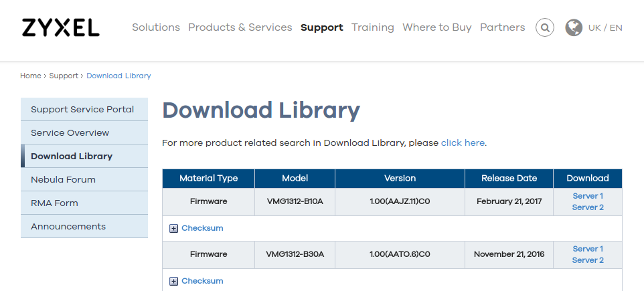Open Nebula Forum in sidebar
Image resolution: width=644 pixels, height=291 pixels.
point(84,180)
